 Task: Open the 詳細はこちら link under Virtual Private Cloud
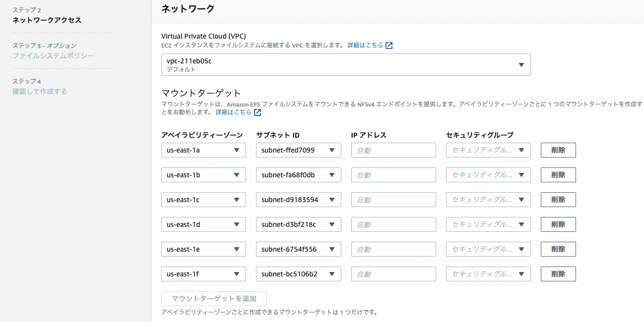click(365, 45)
